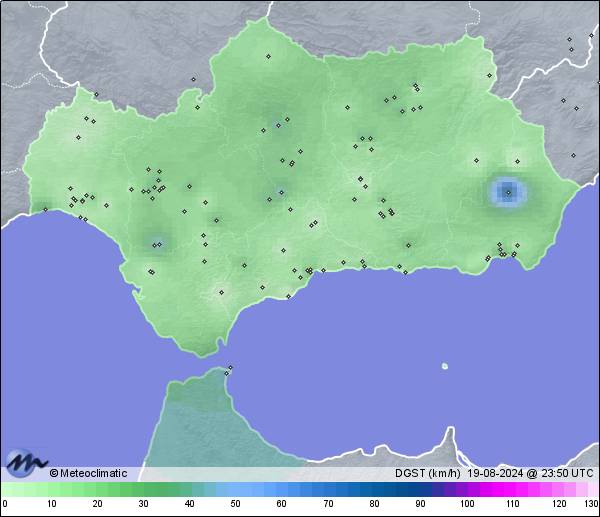Click the 30 km/h green scale mark
This screenshot has width=600, height=517.
143,503
